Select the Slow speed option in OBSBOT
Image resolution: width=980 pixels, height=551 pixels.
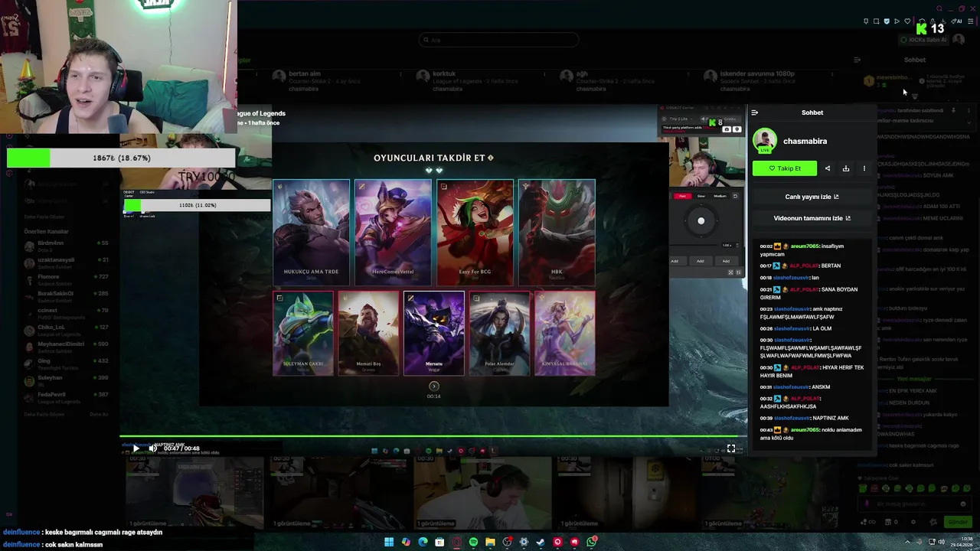701,196
